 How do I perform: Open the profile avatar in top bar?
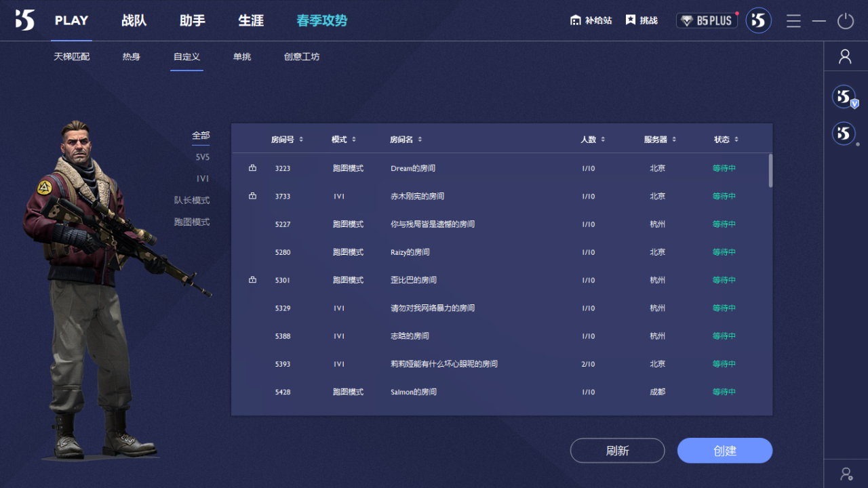pos(758,20)
